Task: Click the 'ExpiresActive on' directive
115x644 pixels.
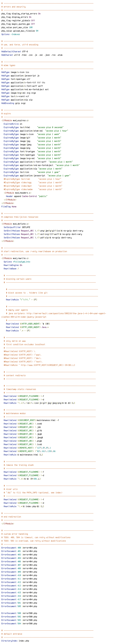Action: 13,124
